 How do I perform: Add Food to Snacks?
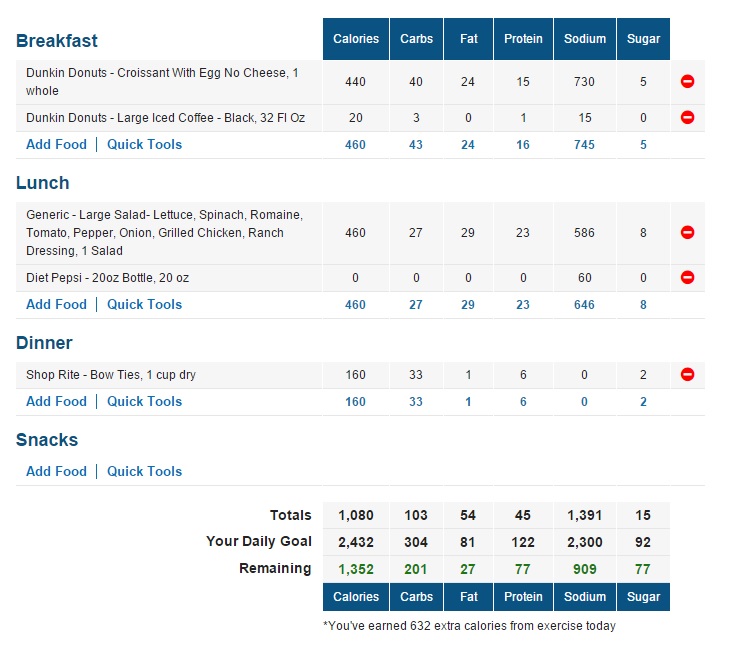pyautogui.click(x=56, y=472)
